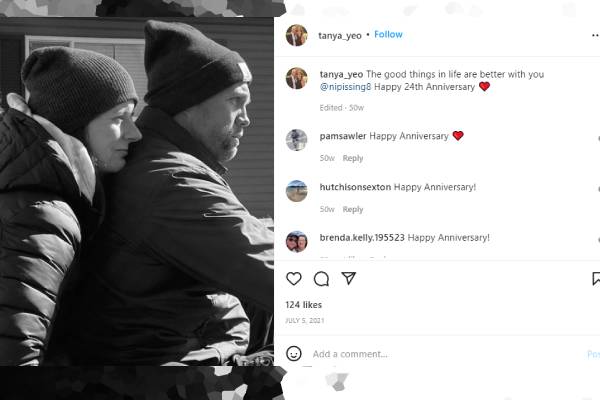This screenshot has height=400, width=600.
Task: Reply to pamsawler's comment
Action: [x=352, y=158]
